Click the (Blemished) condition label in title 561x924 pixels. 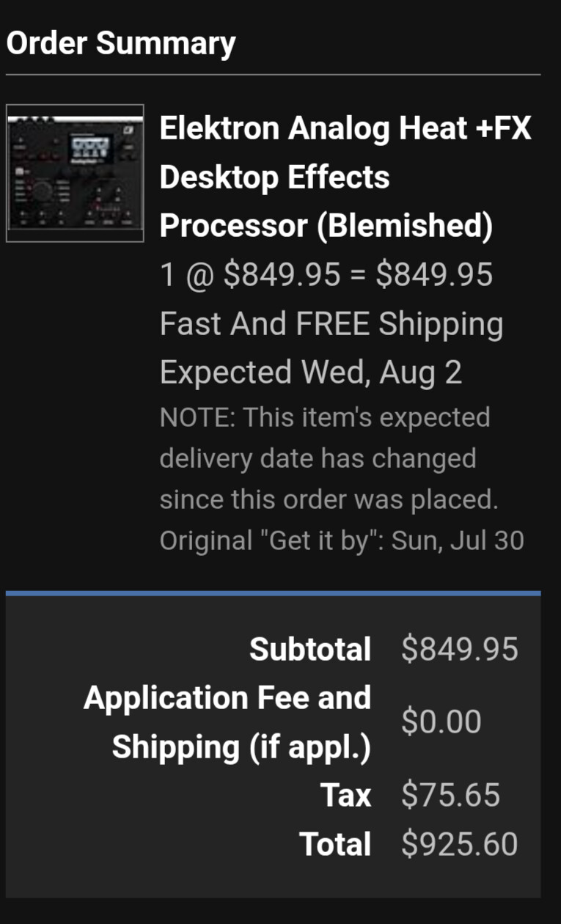405,226
